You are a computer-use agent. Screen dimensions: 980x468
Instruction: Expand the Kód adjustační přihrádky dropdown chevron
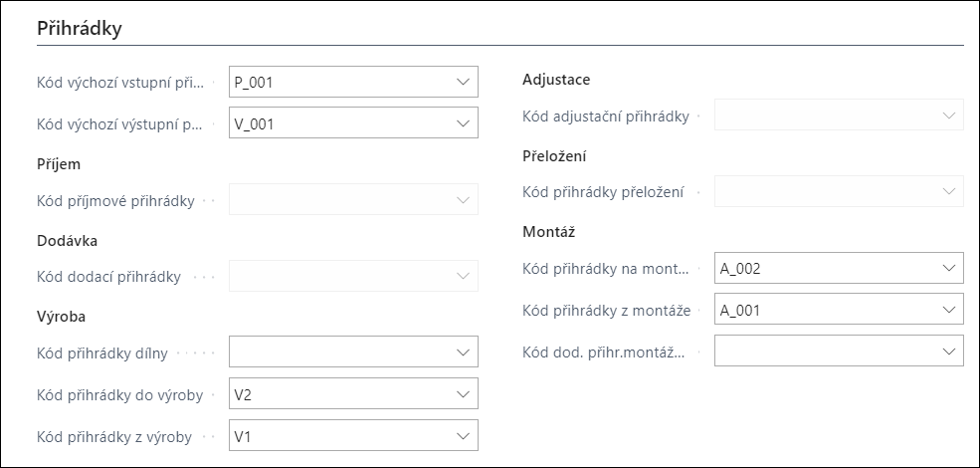coord(949,116)
